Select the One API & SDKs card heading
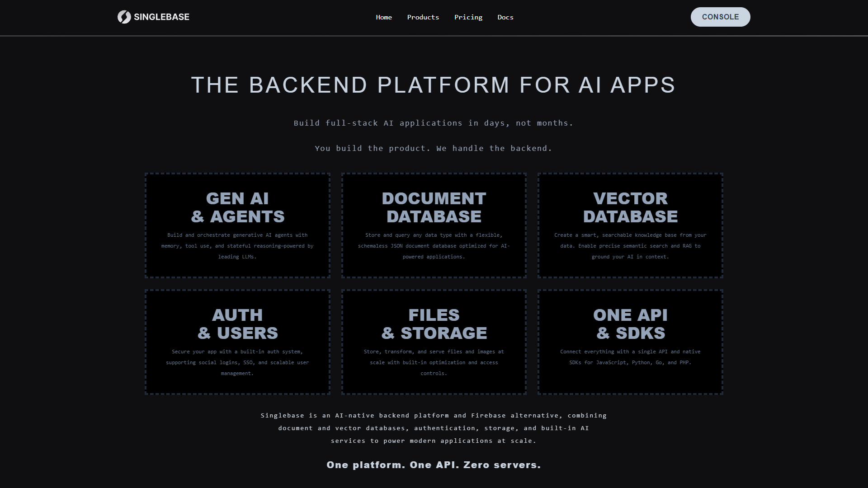The height and width of the screenshot is (488, 868). (630, 324)
